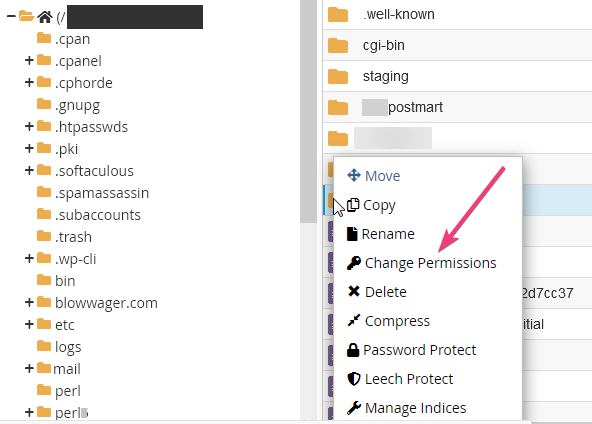
Task: Click the home icon at tree root
Action: click(45, 17)
